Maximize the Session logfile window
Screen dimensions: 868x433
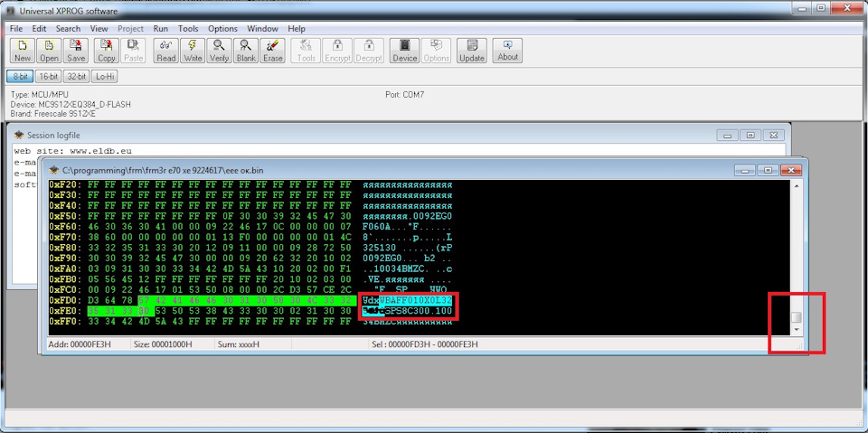pos(750,135)
